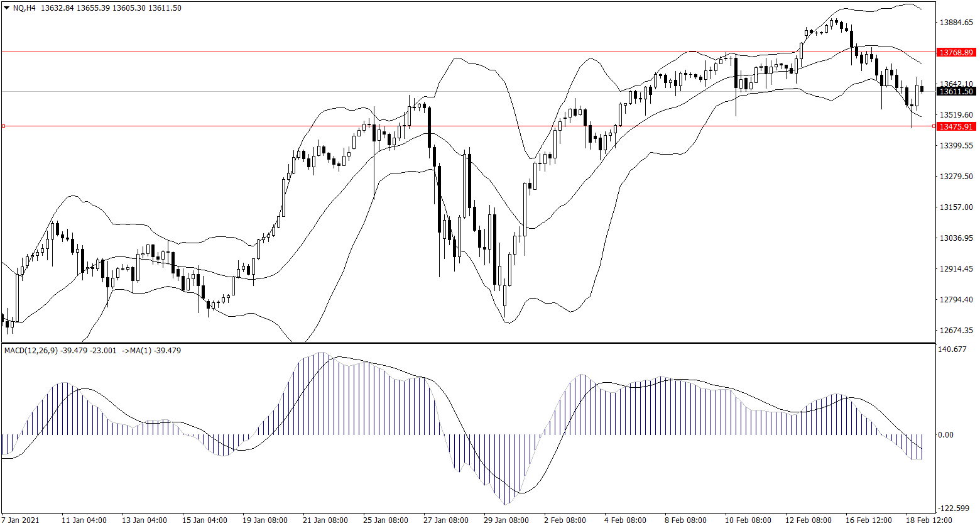Click the NQ,H4 symbol label
The height and width of the screenshot is (528, 980).
pos(24,8)
